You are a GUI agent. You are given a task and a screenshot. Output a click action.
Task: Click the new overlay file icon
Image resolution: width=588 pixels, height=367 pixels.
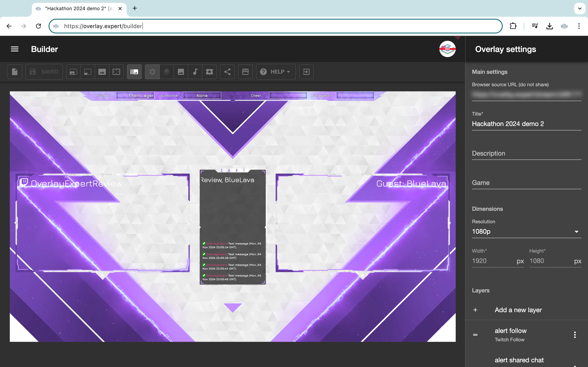[15, 72]
